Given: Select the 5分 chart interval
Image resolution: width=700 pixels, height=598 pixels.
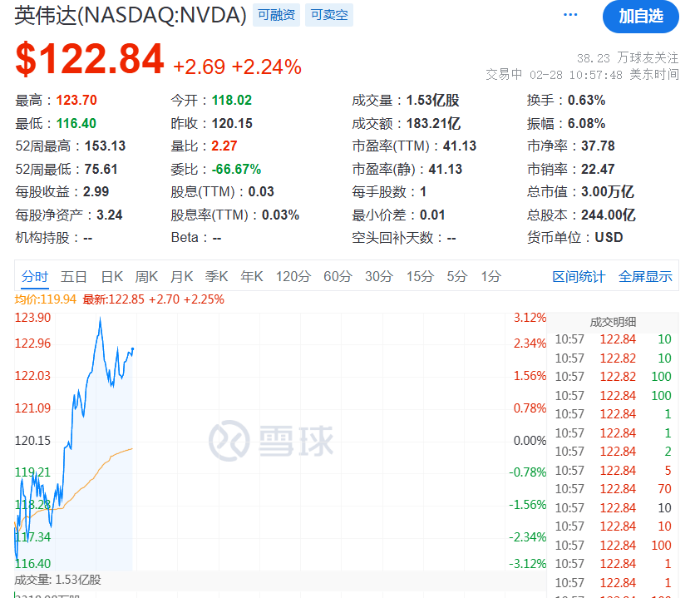Looking at the screenshot, I should click(457, 276).
